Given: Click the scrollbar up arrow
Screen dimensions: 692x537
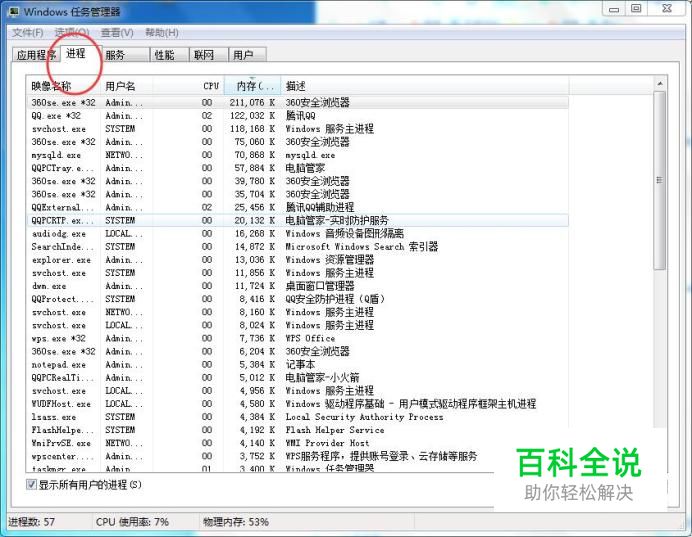Looking at the screenshot, I should tap(660, 83).
